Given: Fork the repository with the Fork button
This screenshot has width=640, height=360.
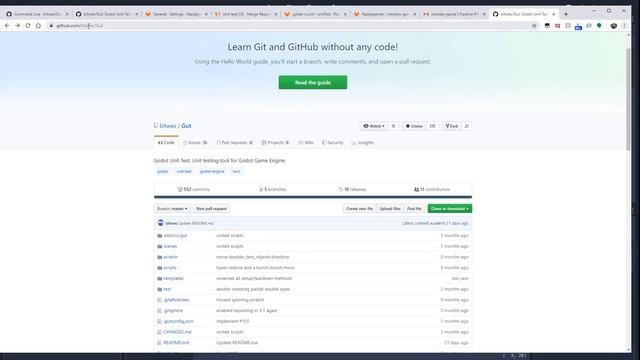Looking at the screenshot, I should tap(451, 126).
